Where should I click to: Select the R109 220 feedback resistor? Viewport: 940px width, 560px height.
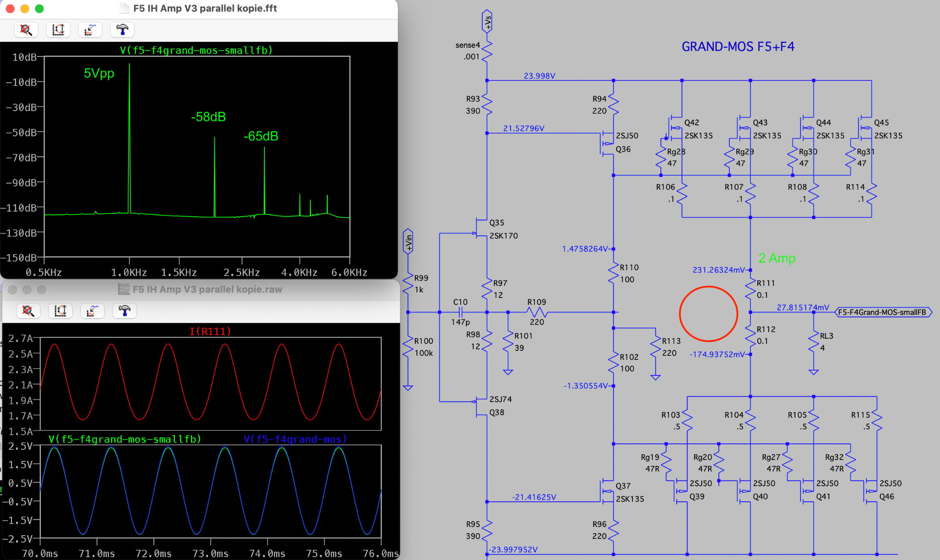pos(537,312)
